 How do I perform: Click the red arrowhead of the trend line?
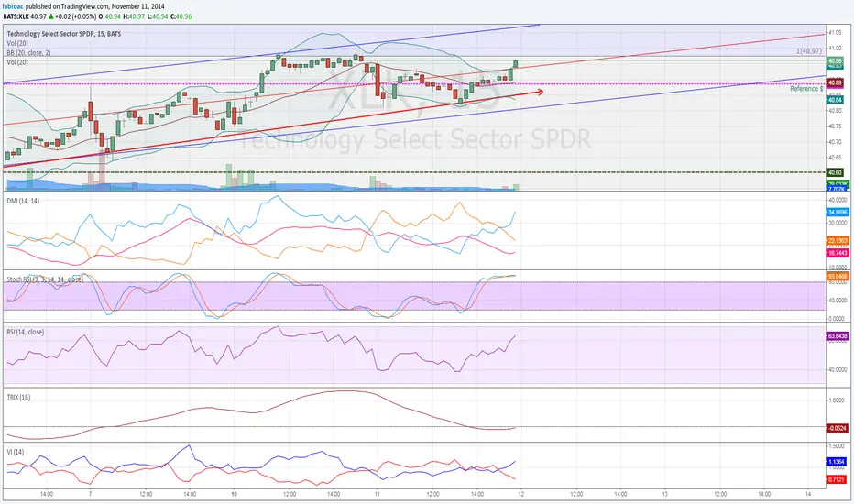539,92
